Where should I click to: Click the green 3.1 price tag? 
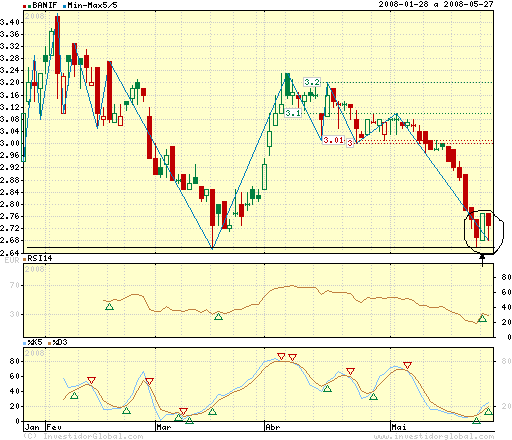coord(293,113)
